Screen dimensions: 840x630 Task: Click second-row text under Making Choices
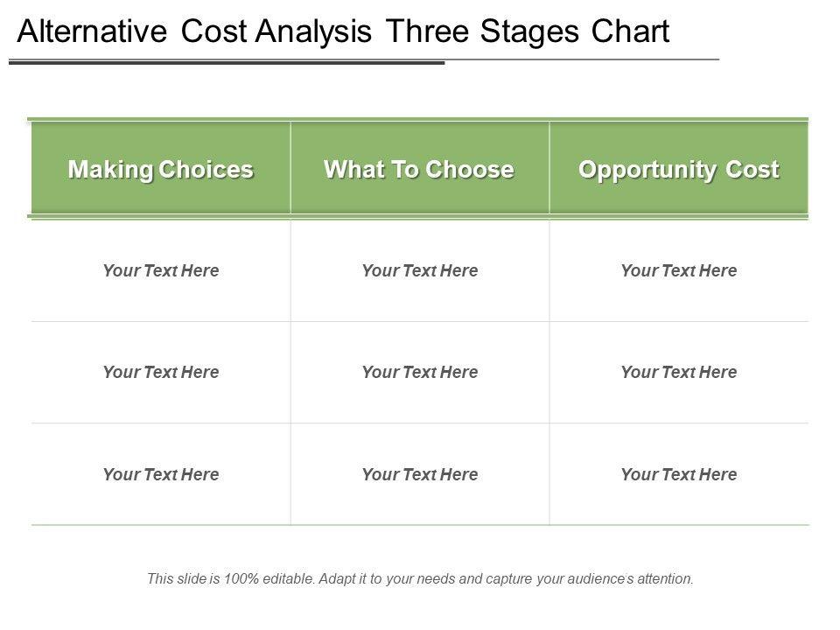tap(161, 373)
